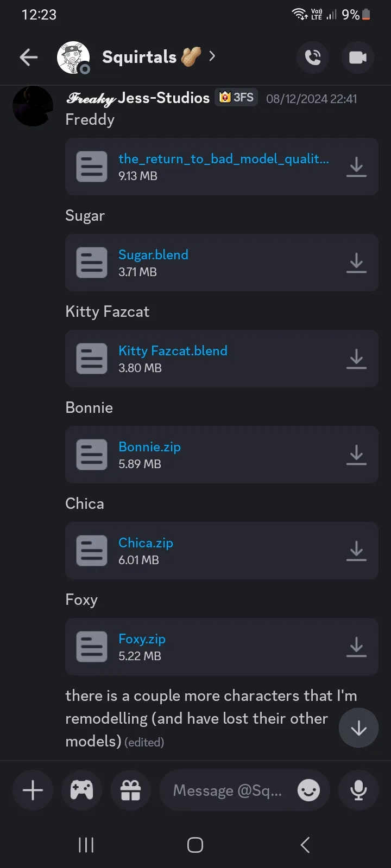
Task: Jump to latest messages down arrow
Action: click(x=358, y=728)
